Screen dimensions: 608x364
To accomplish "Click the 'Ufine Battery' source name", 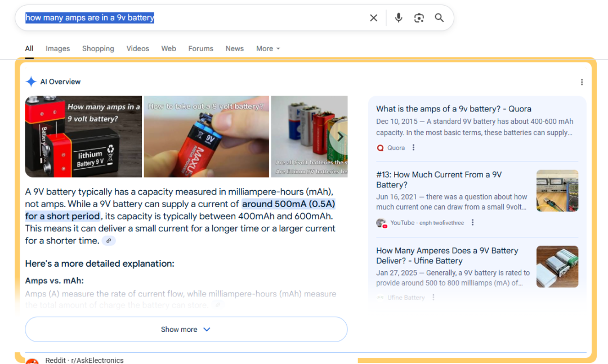I will click(x=406, y=298).
